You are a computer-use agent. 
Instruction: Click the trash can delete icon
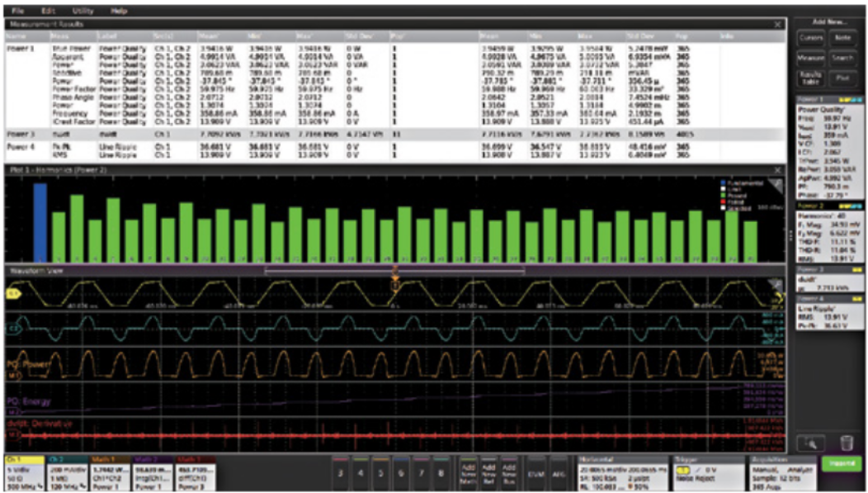pyautogui.click(x=845, y=443)
